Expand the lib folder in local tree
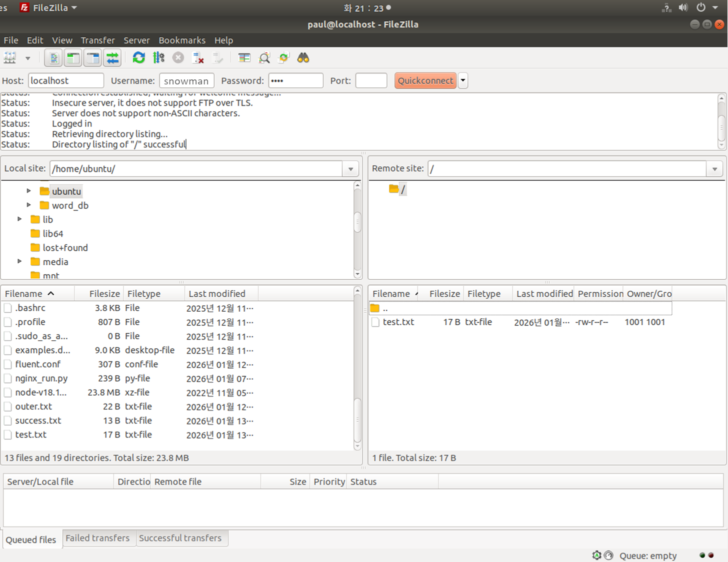The height and width of the screenshot is (562, 728). [19, 219]
